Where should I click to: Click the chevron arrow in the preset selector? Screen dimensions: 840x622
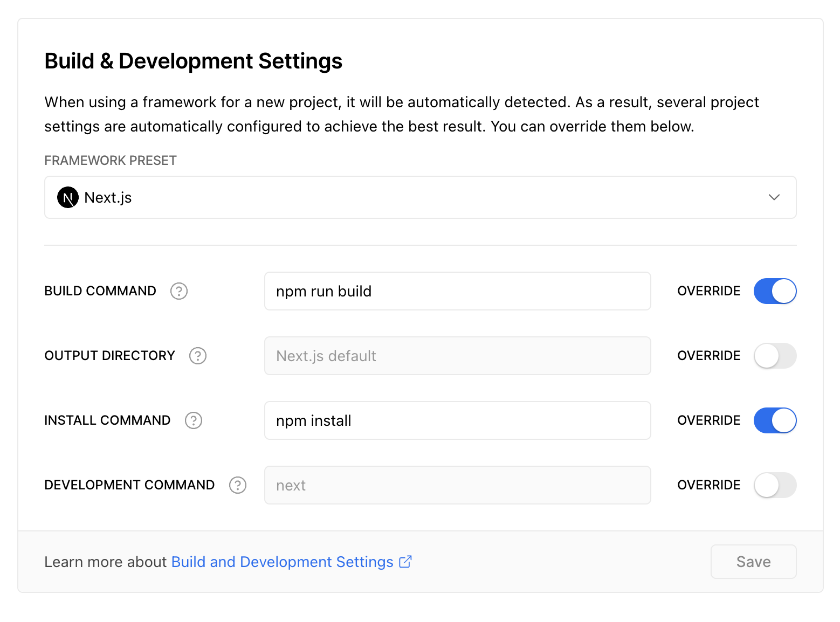pyautogui.click(x=774, y=197)
